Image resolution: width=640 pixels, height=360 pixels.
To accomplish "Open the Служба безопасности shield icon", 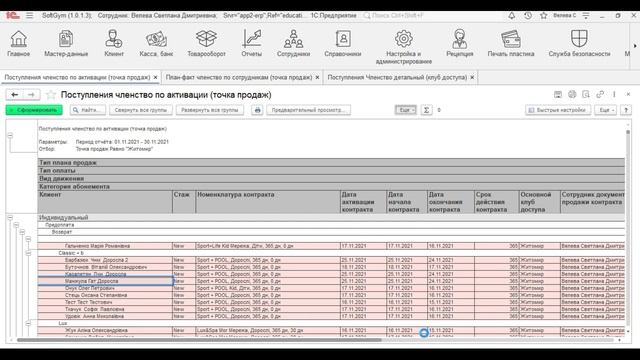I will pos(579,44).
